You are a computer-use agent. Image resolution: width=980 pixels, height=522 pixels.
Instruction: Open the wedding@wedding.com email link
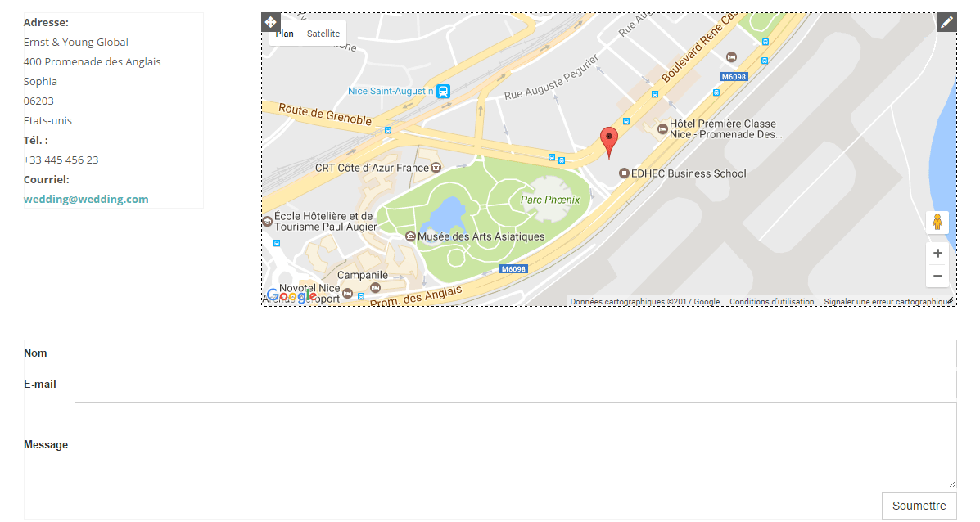86,199
